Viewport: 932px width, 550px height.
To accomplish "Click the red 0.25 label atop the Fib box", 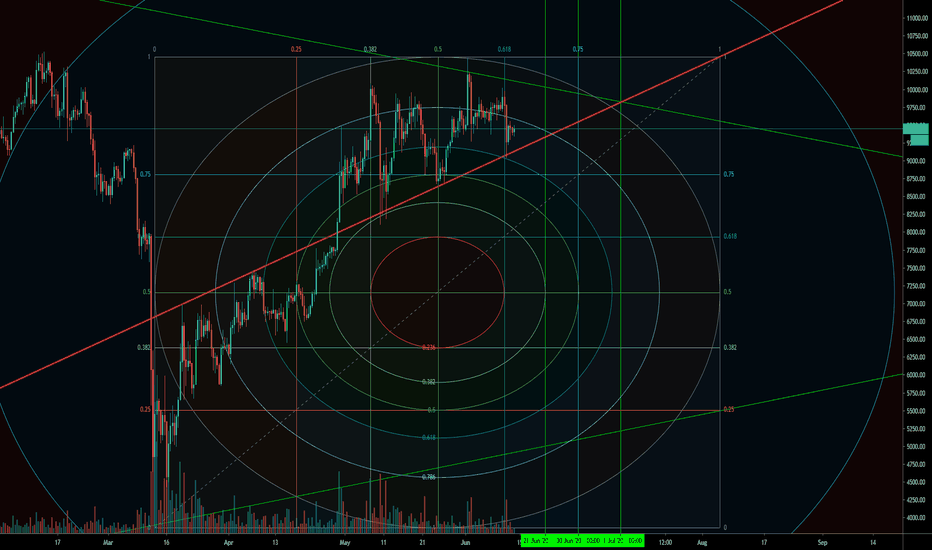I will (296, 49).
